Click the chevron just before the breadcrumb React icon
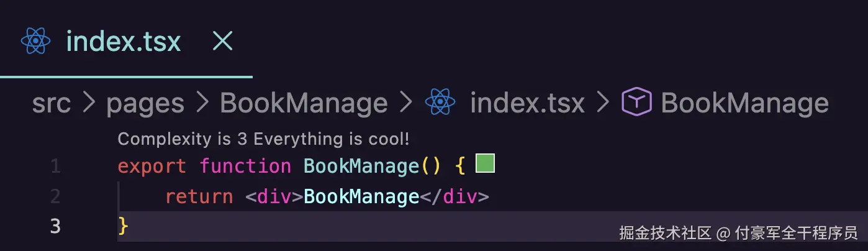The width and height of the screenshot is (868, 251). (406, 103)
